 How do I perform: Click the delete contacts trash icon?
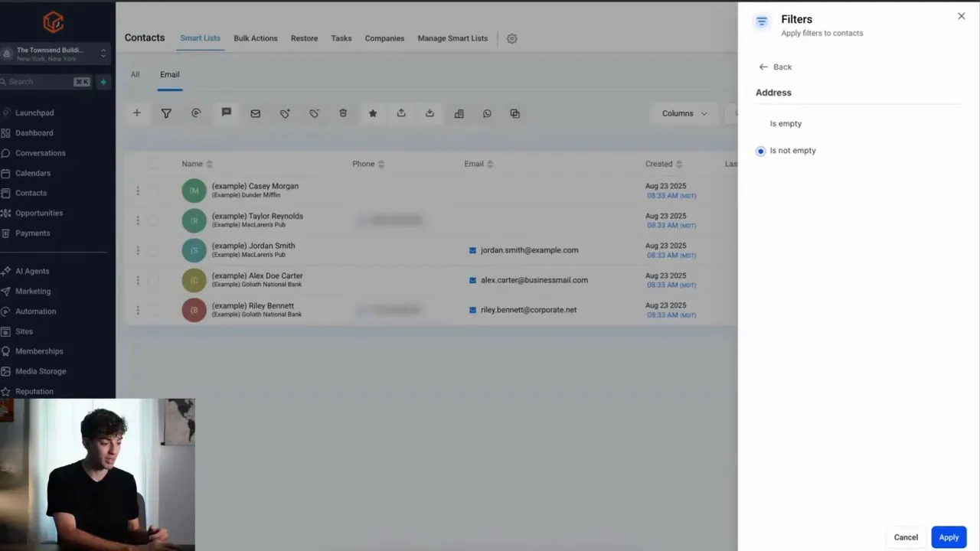pyautogui.click(x=343, y=113)
